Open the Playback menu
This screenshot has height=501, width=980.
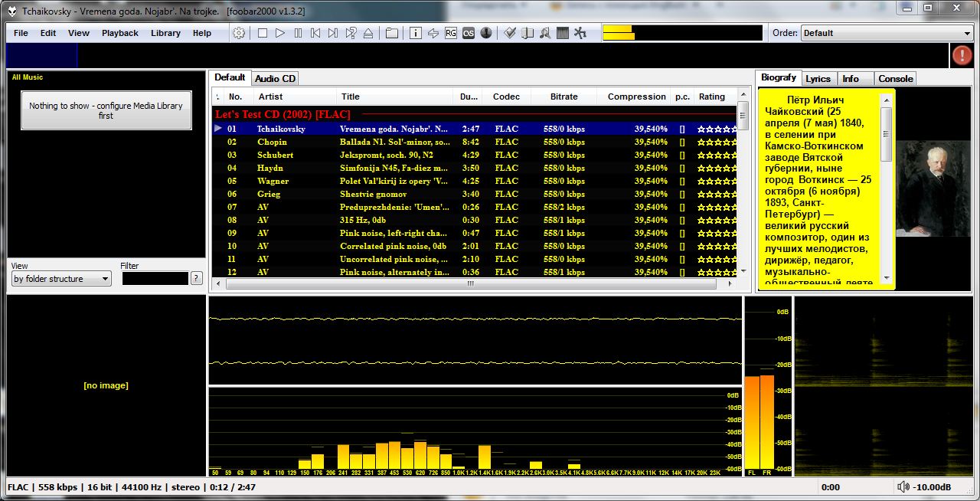[x=120, y=33]
